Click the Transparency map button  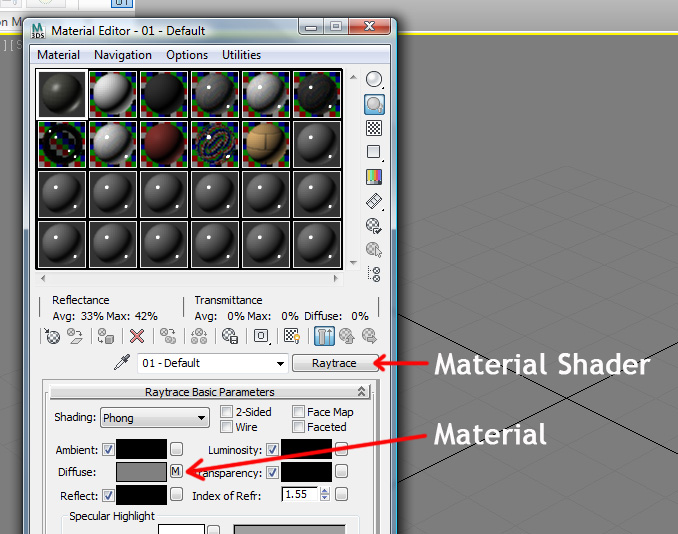pyautogui.click(x=342, y=471)
